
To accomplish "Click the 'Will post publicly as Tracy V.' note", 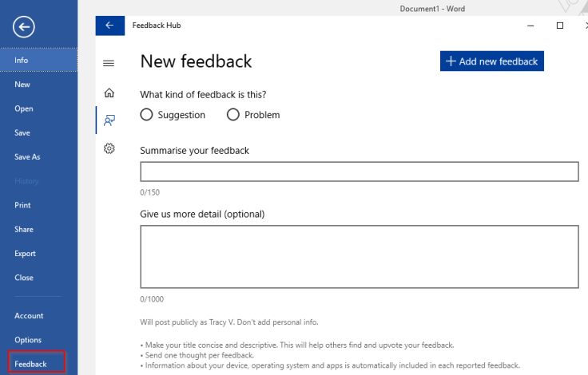I will click(229, 322).
